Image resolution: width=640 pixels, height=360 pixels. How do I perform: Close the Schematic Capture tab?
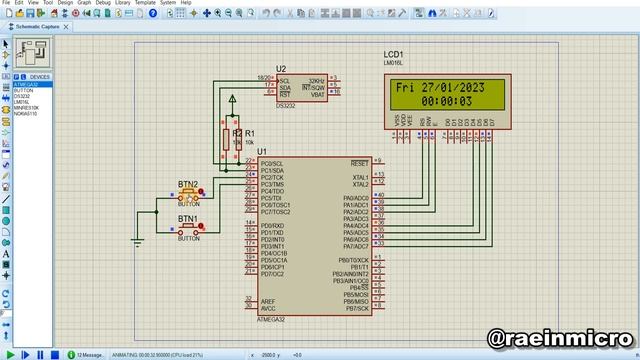(x=66, y=27)
